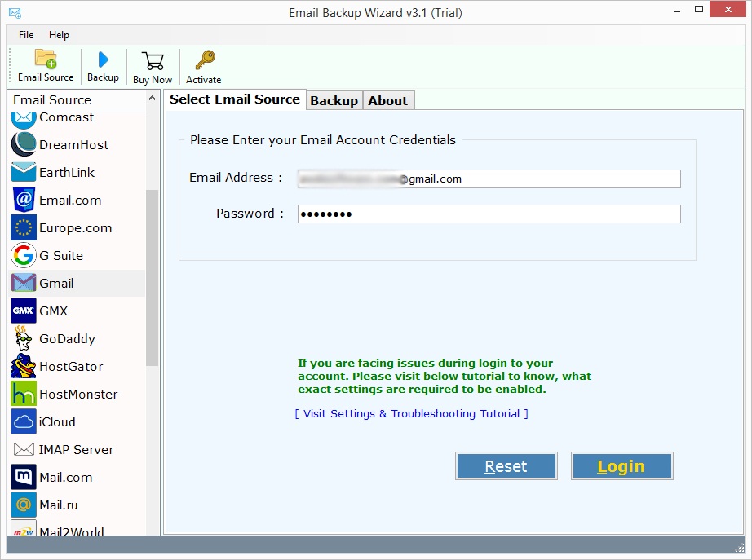Choose the iCloud text entry
Image resolution: width=752 pixels, height=560 pixels.
point(57,422)
